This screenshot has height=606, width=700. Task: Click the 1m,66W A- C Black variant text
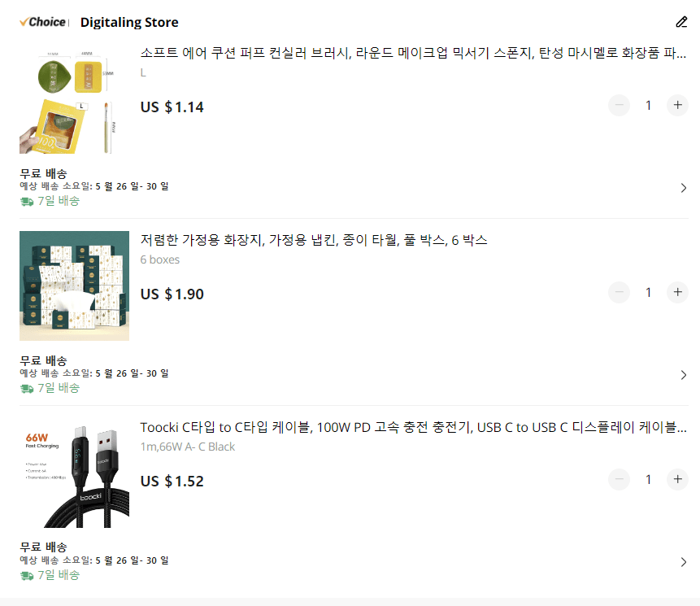click(x=187, y=447)
